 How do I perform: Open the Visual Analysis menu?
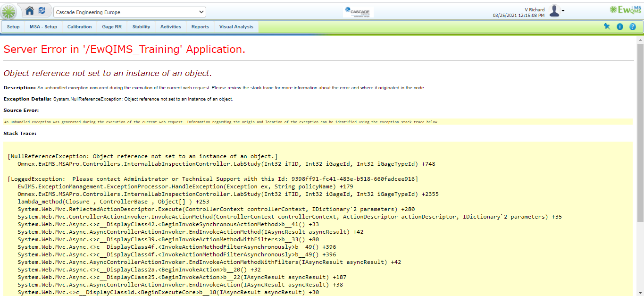(236, 27)
